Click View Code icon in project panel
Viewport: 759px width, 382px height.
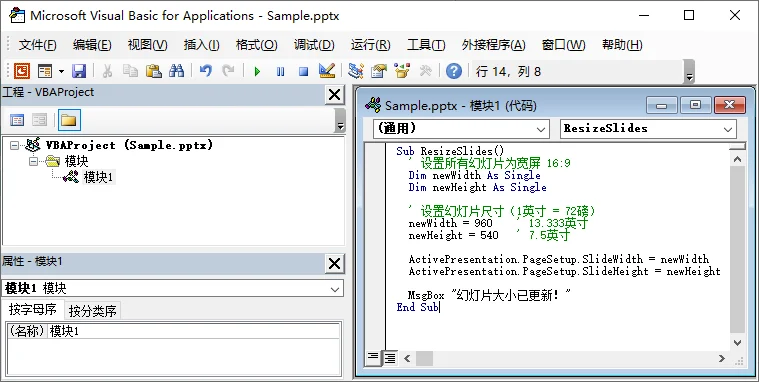17,120
